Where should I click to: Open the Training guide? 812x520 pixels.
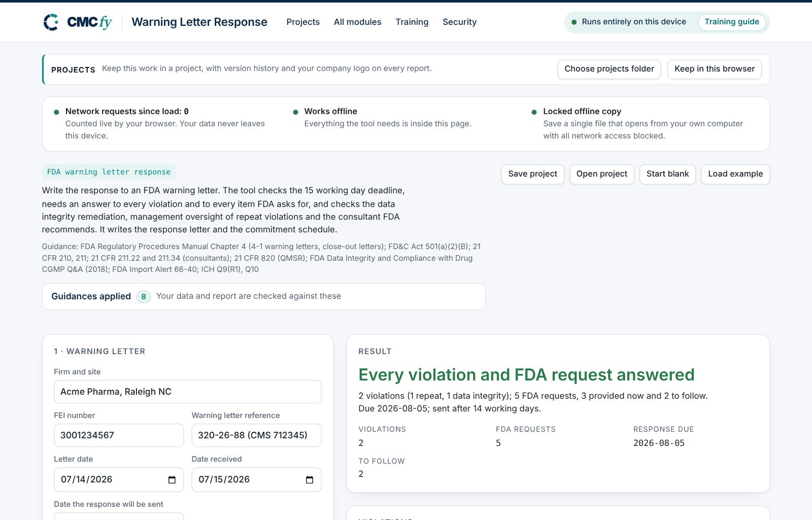731,22
